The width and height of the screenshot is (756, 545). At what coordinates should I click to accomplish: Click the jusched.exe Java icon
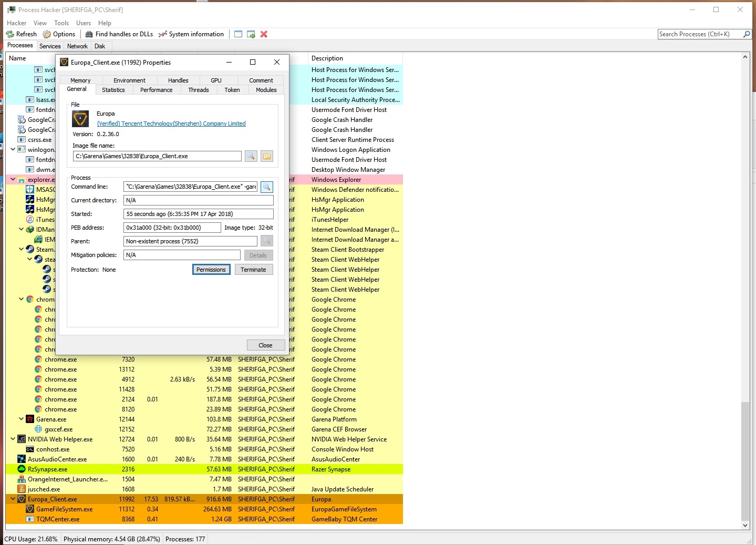[22, 489]
